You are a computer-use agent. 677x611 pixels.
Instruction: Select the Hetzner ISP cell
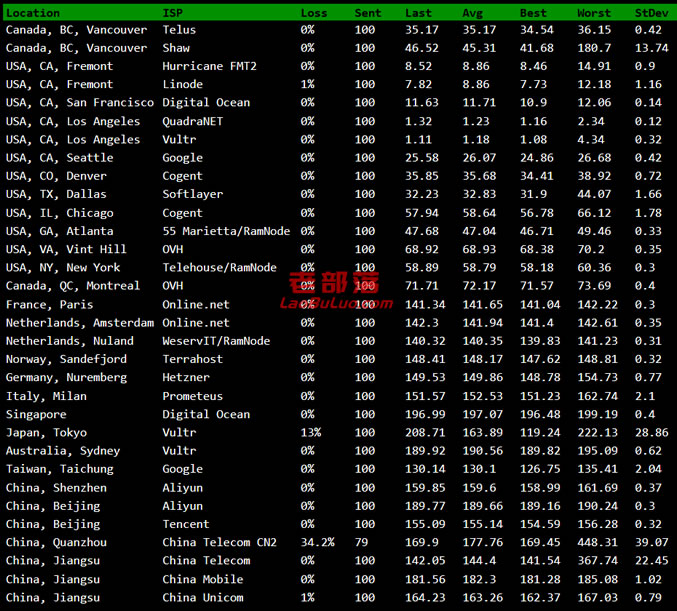point(186,377)
